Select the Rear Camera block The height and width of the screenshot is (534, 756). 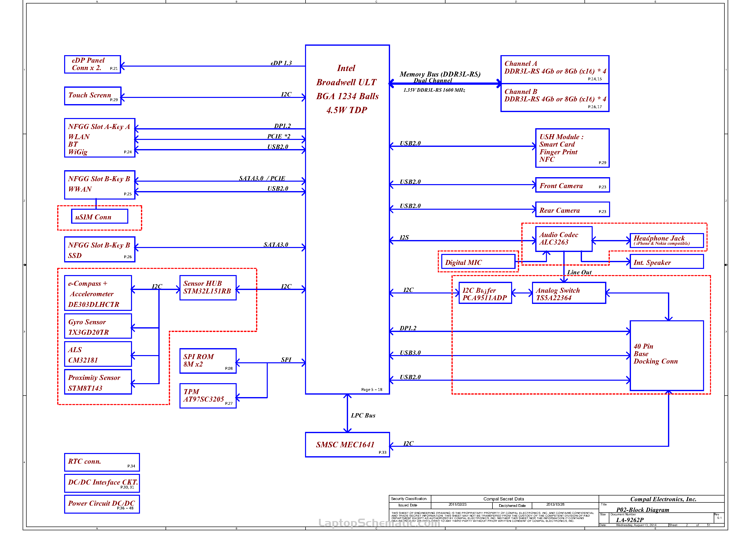[x=573, y=209]
